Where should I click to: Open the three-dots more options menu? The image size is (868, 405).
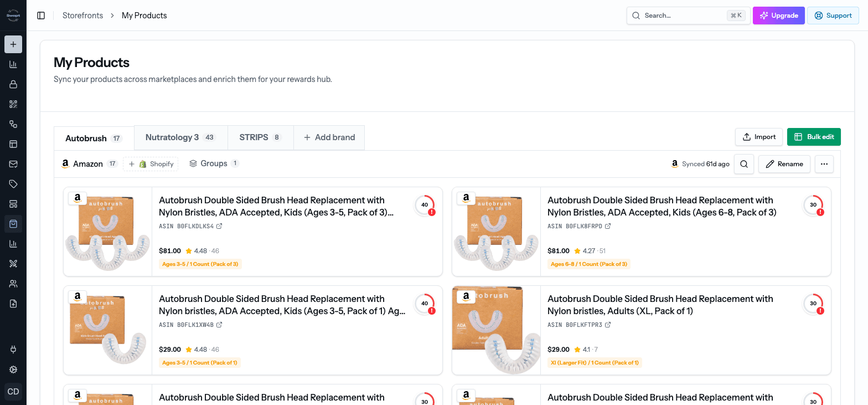pyautogui.click(x=824, y=164)
